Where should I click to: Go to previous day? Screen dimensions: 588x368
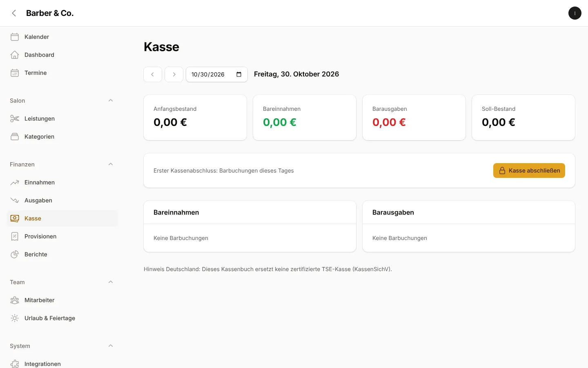[x=153, y=74]
